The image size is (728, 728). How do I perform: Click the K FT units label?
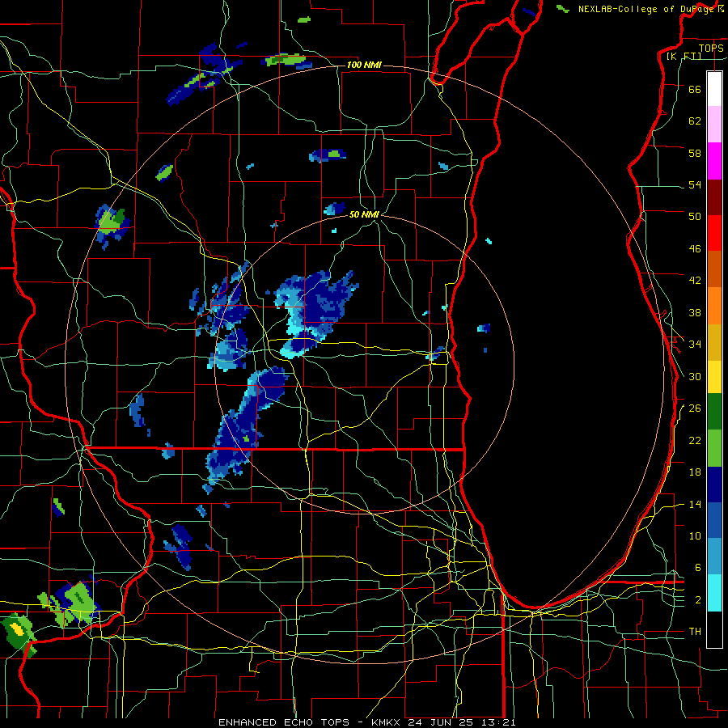point(684,56)
